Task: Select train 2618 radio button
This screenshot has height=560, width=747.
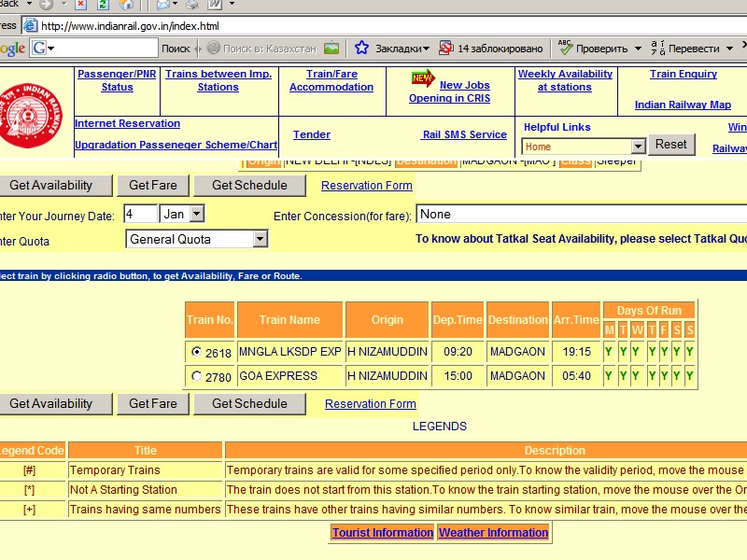Action: click(196, 353)
